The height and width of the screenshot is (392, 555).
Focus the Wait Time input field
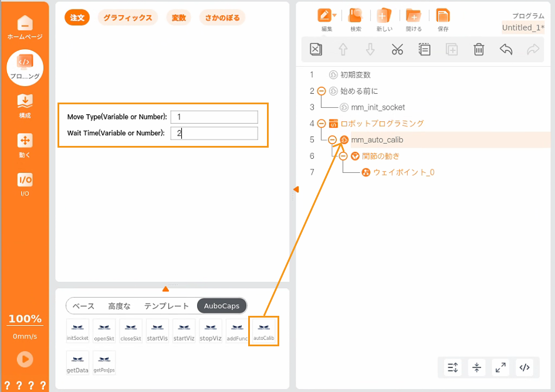point(214,133)
